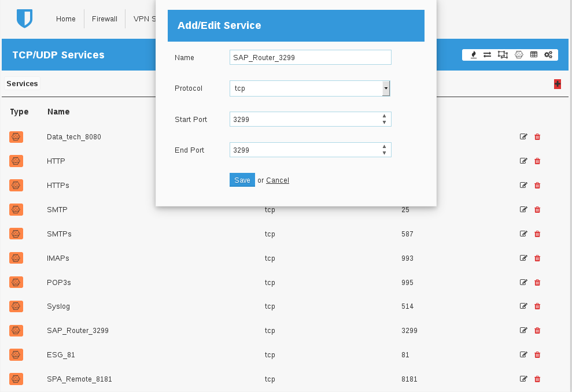The width and height of the screenshot is (572, 392).
Task: Open the Firewall menu
Action: click(105, 19)
